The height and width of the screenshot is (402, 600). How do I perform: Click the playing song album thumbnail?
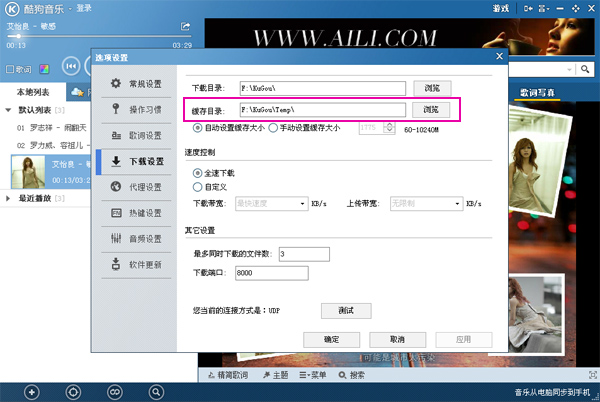(x=28, y=172)
